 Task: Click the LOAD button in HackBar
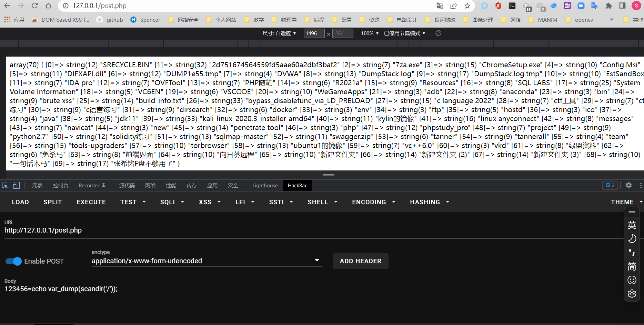tap(20, 202)
